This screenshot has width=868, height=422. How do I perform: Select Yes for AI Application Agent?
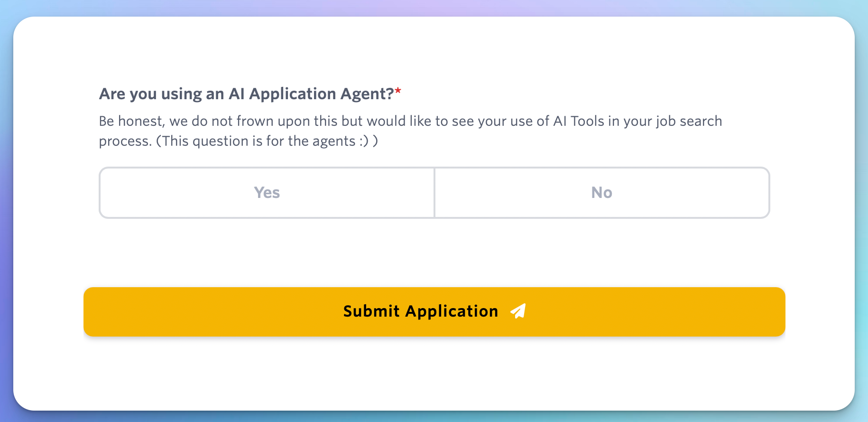267,193
